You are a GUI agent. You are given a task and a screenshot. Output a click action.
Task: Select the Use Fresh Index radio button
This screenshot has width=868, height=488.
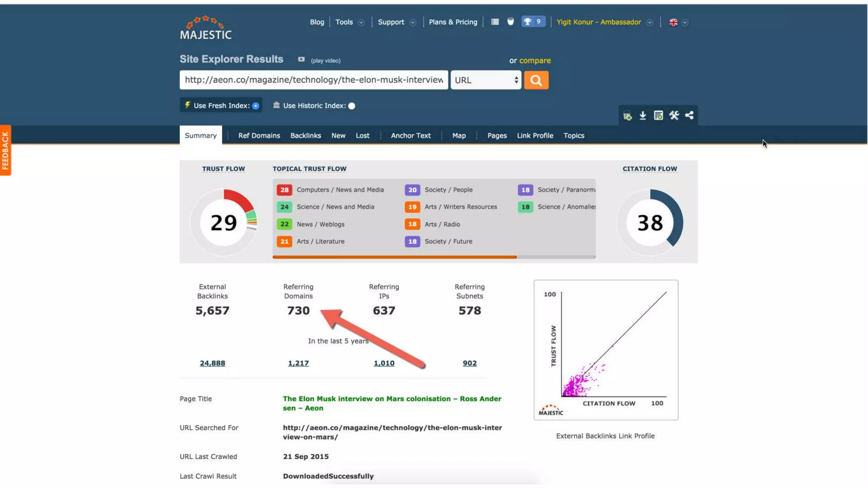256,106
